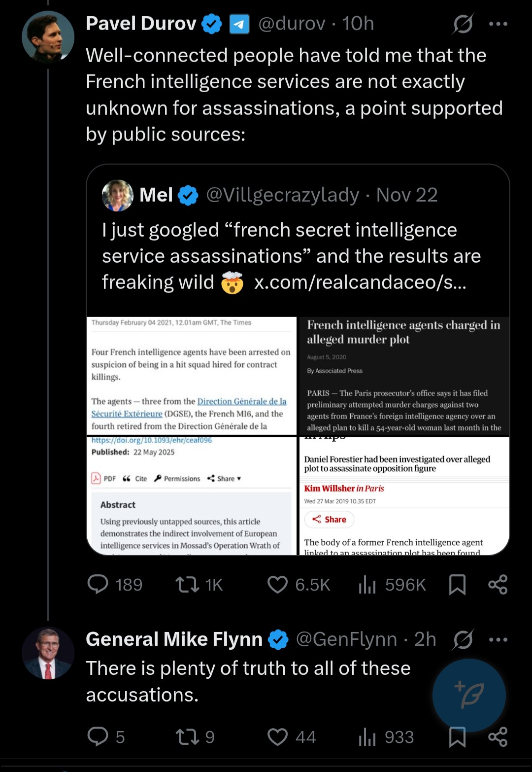Screen dimensions: 532x772
Task: Bookmark Pavel Durov's post
Action: 457,584
